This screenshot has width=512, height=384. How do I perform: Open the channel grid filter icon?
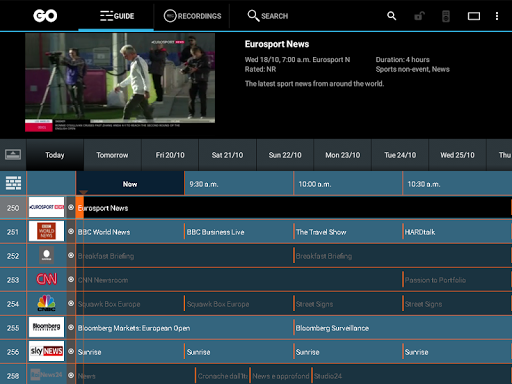coord(13,183)
